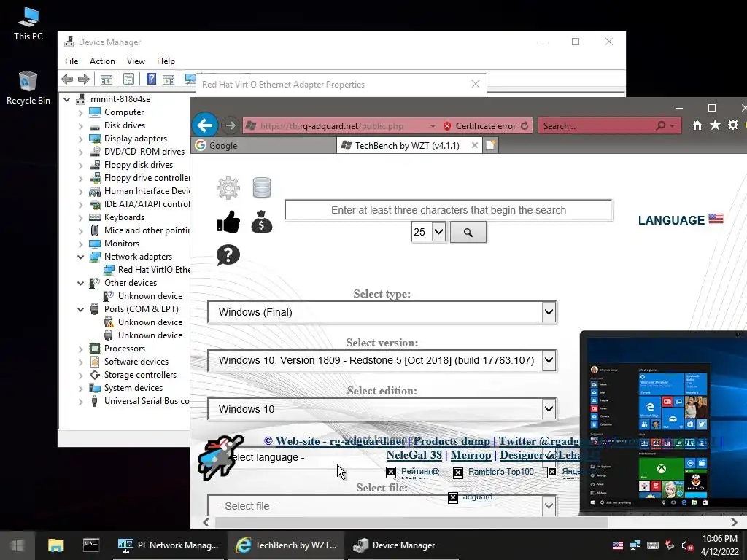The image size is (747, 560).
Task: Expand the Display adapters node
Action: [80, 139]
